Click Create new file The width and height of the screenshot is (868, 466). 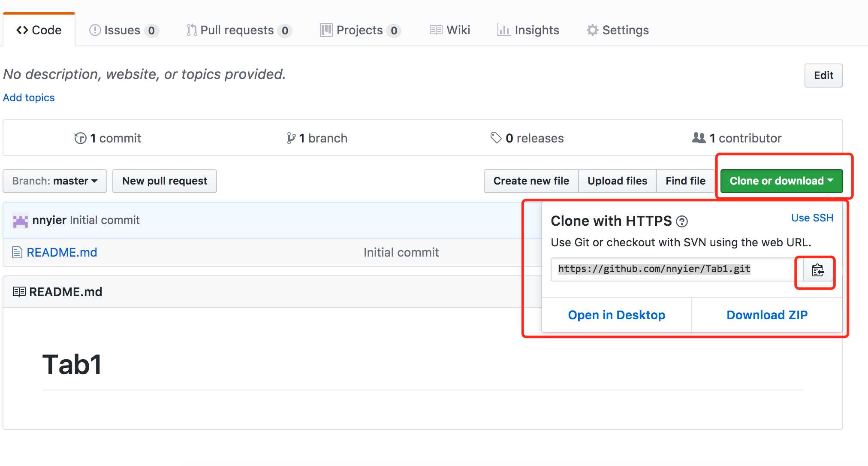click(531, 181)
